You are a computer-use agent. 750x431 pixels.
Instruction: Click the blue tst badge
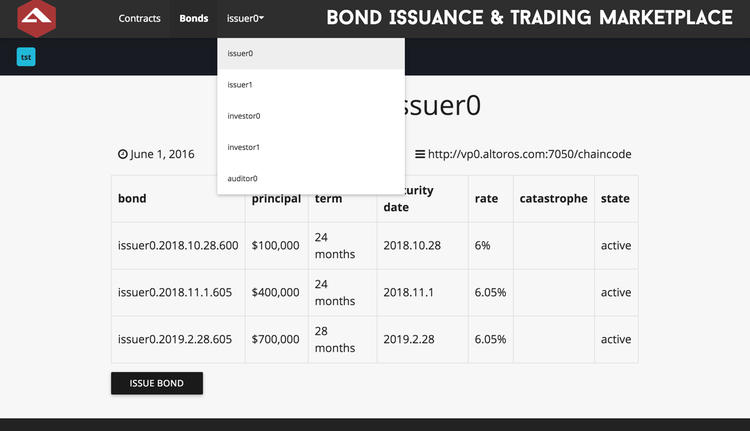(x=26, y=57)
